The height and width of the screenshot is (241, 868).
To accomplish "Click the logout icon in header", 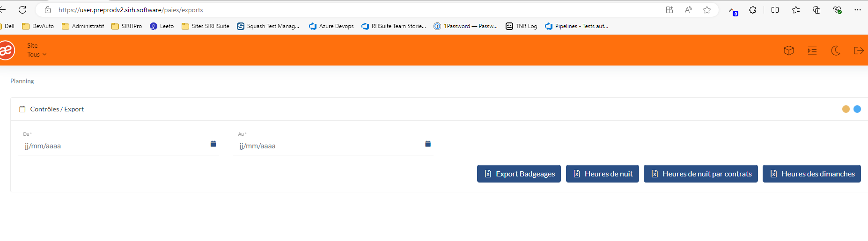I will 859,51.
